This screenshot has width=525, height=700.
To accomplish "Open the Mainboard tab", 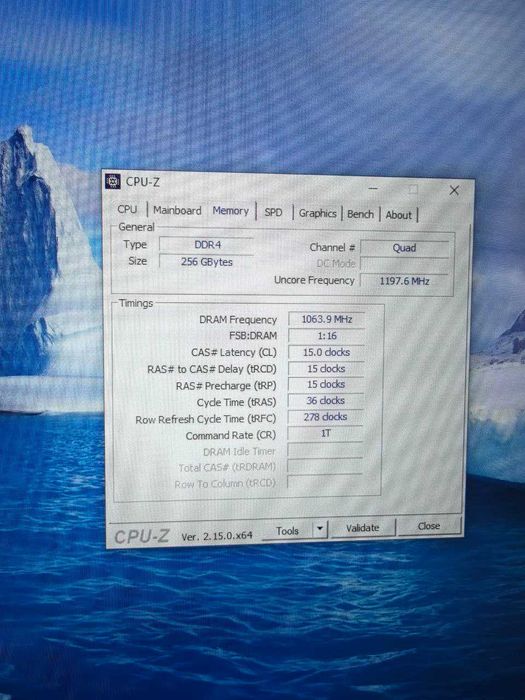I will coord(177,210).
